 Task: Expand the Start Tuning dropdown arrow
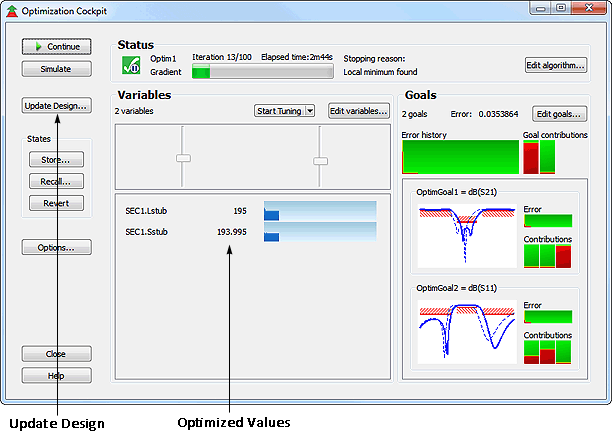click(309, 111)
